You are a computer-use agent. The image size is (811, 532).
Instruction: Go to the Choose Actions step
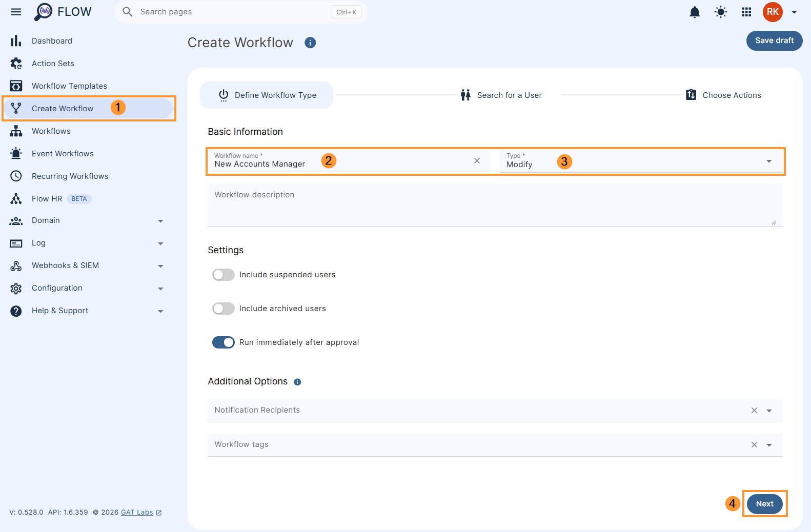pos(723,95)
